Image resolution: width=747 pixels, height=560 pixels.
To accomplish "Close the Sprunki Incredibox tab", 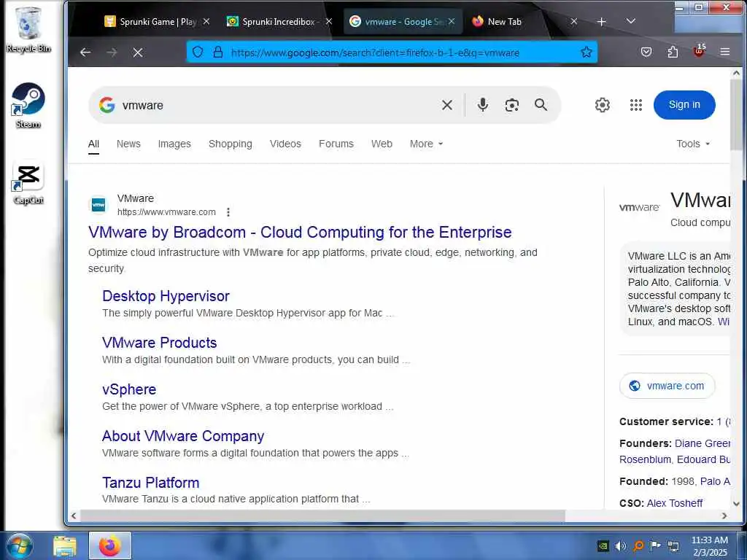I will coord(329,21).
